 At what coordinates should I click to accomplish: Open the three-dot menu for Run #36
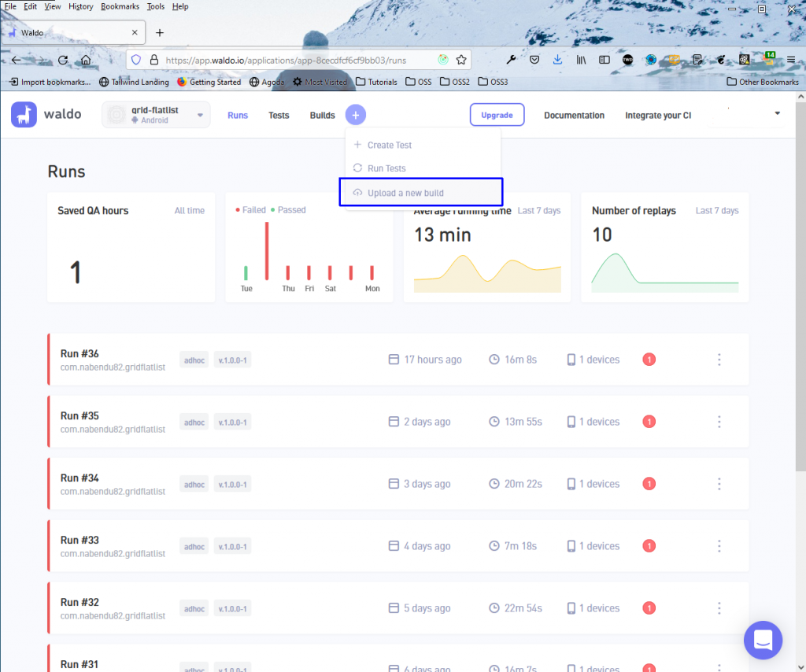tap(719, 360)
